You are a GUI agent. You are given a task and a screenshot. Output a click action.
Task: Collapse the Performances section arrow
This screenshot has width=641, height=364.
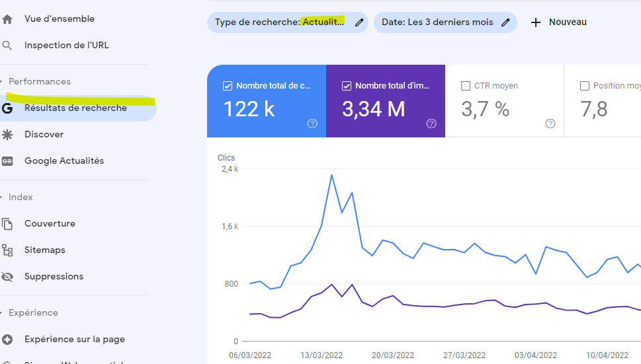click(x=2, y=82)
